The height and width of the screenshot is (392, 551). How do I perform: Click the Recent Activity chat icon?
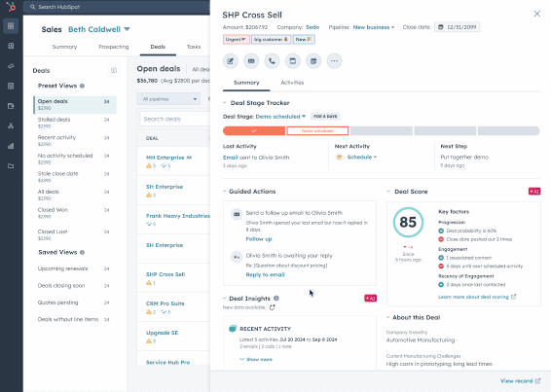233,329
